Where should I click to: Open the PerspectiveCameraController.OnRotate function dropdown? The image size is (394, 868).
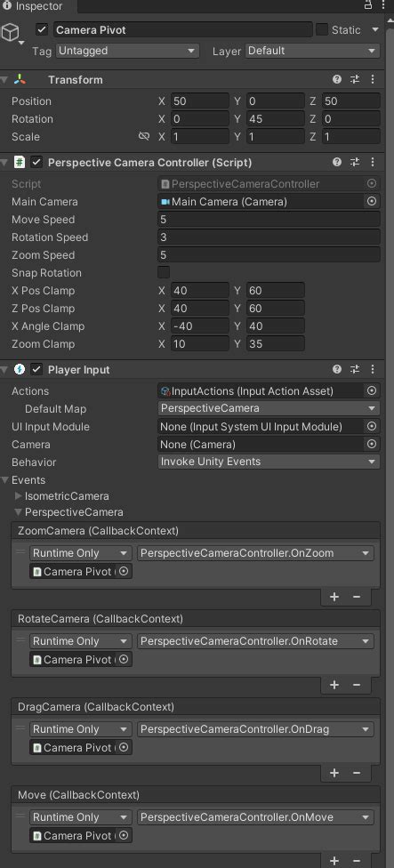pos(255,641)
